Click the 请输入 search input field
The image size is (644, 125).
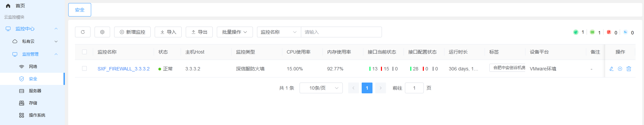point(341,32)
